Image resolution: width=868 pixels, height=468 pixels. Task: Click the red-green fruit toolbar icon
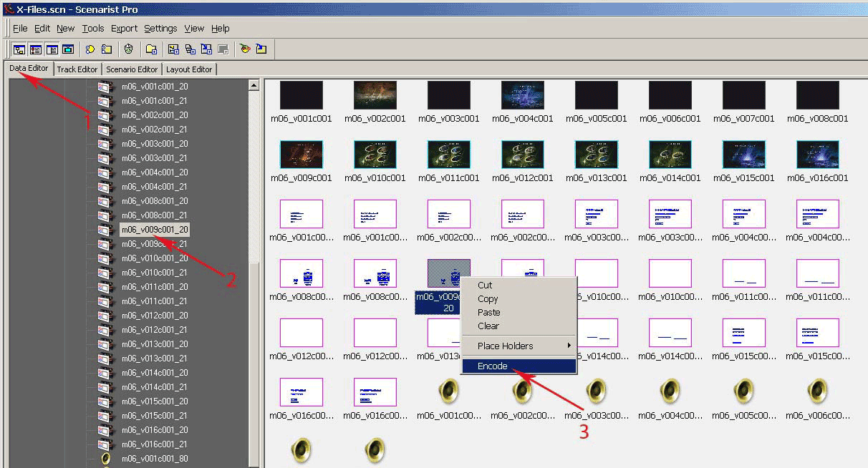pos(245,49)
